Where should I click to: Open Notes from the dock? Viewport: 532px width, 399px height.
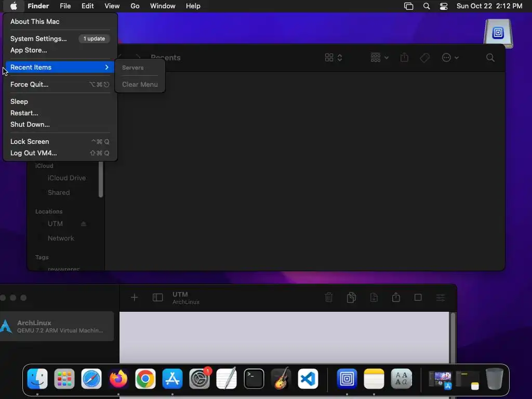click(x=374, y=378)
